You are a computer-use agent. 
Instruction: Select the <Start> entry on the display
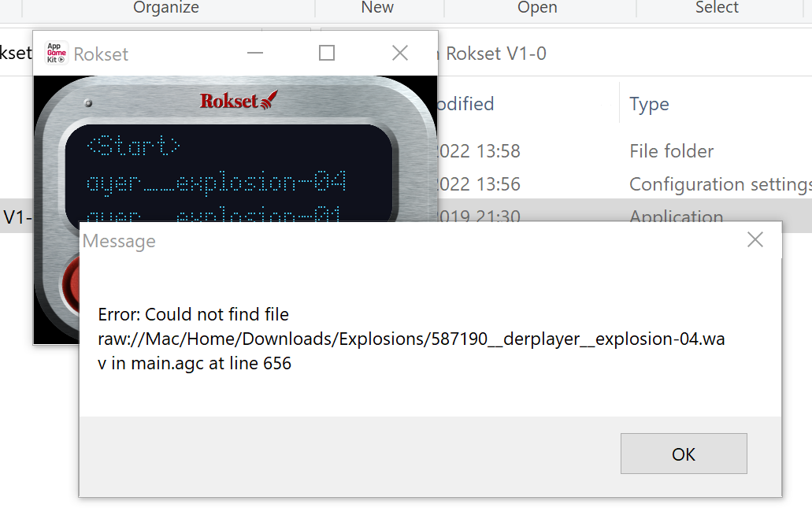[133, 146]
